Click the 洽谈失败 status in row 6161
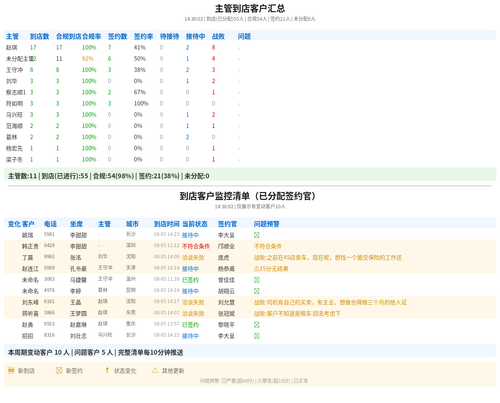The width and height of the screenshot is (500, 403). coord(193,302)
